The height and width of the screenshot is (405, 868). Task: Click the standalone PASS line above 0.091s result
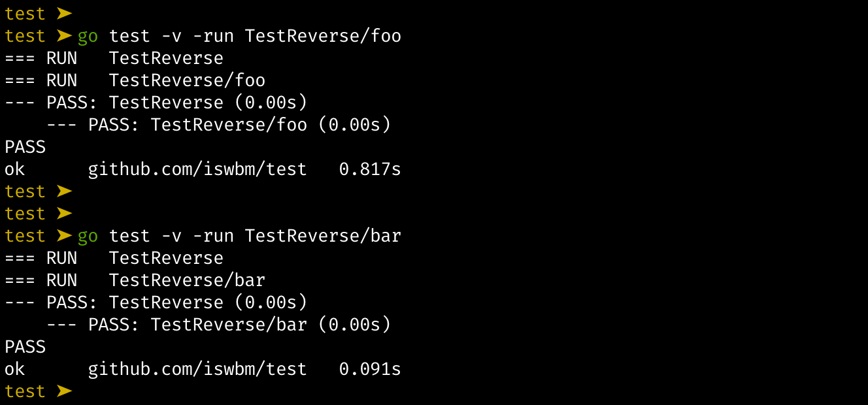[x=25, y=347]
